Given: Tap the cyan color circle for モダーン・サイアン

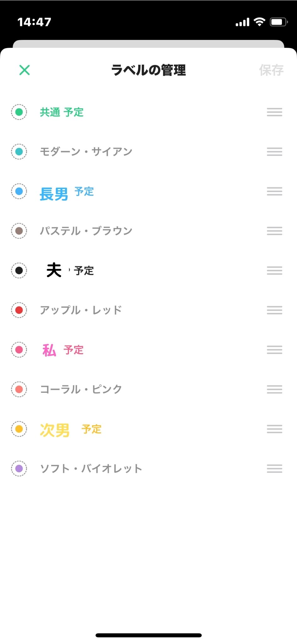Looking at the screenshot, I should 19,152.
